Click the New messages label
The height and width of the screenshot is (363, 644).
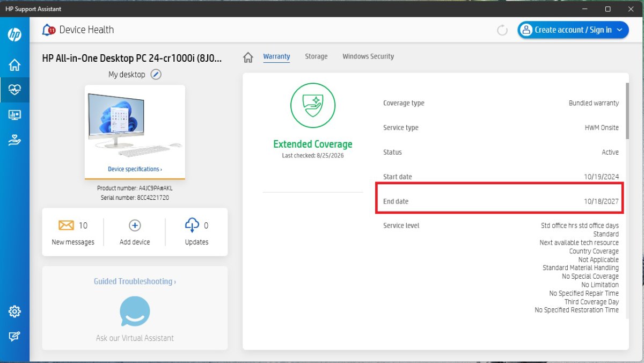click(x=73, y=242)
